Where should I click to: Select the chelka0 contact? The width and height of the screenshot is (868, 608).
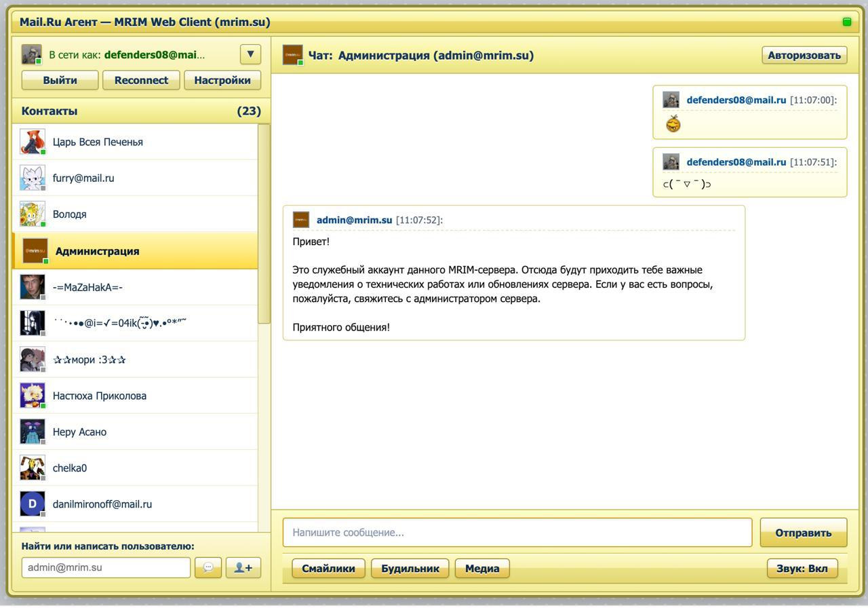[x=135, y=468]
